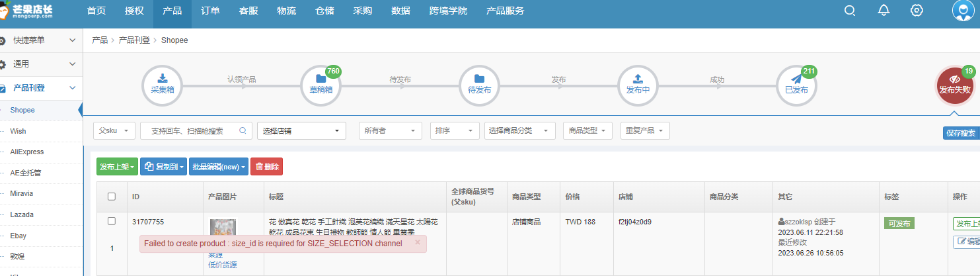Click the 快捷菜单 sidebar icon

[3, 40]
